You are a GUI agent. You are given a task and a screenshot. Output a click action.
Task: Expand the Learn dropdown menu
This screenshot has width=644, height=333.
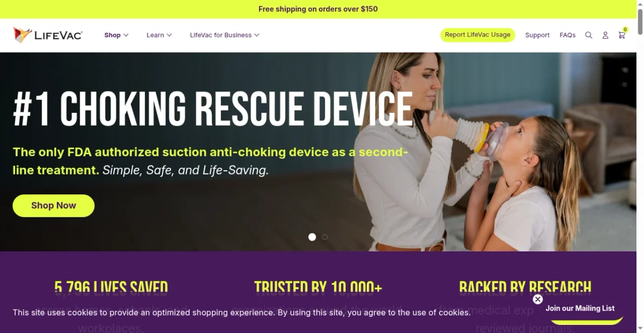[159, 35]
